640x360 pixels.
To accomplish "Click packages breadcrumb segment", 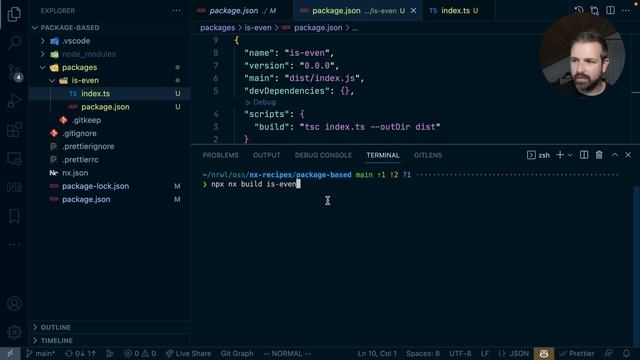I will (218, 28).
